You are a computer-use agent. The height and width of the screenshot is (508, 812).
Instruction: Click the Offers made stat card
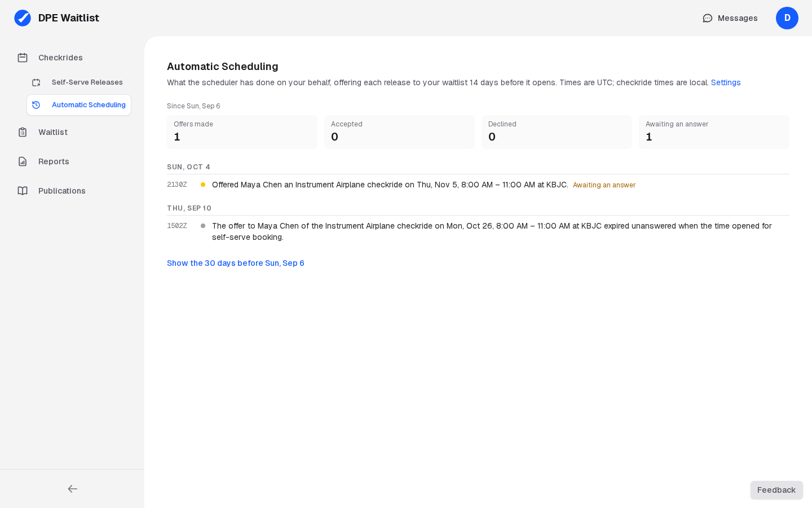tap(242, 132)
